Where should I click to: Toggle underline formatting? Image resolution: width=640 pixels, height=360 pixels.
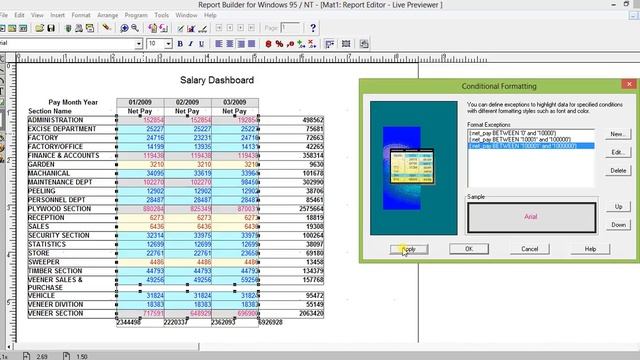coord(201,44)
